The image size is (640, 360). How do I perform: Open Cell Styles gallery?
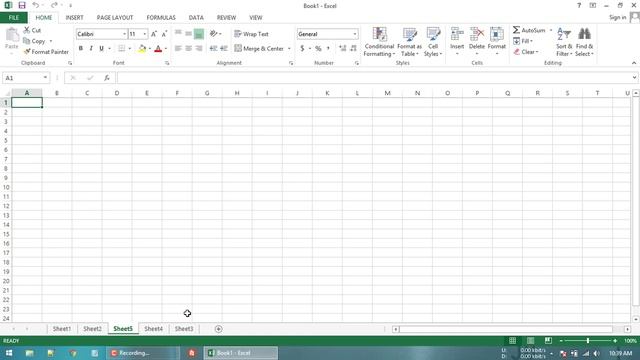click(433, 42)
